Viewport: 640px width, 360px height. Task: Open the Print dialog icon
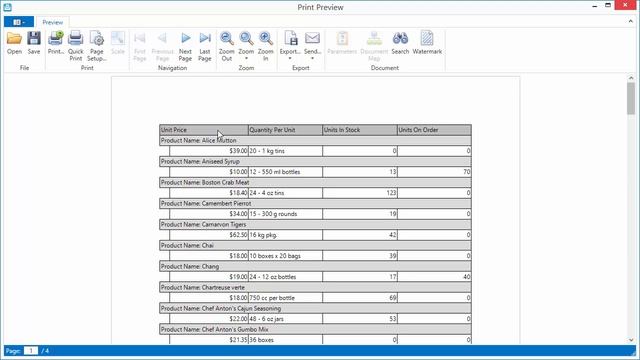point(56,38)
